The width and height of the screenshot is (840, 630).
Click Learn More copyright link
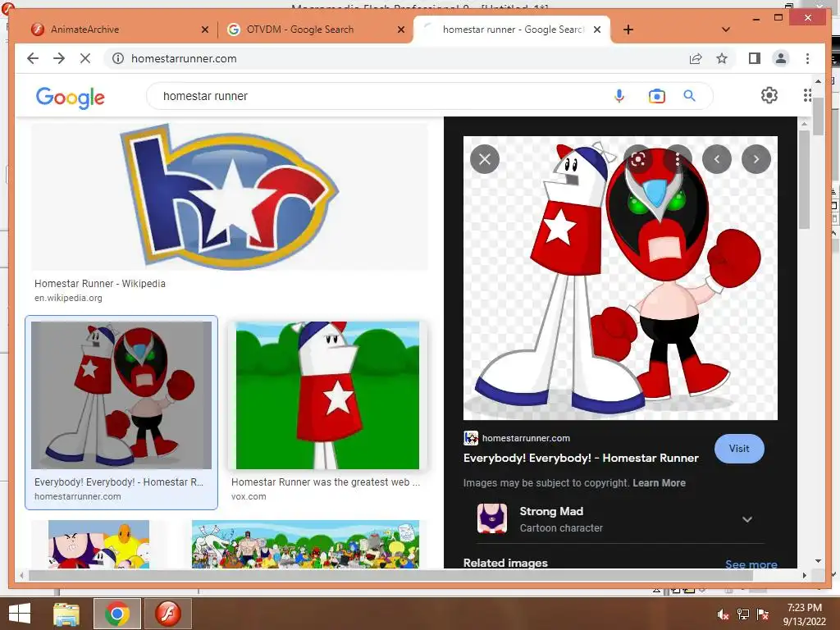(x=659, y=482)
